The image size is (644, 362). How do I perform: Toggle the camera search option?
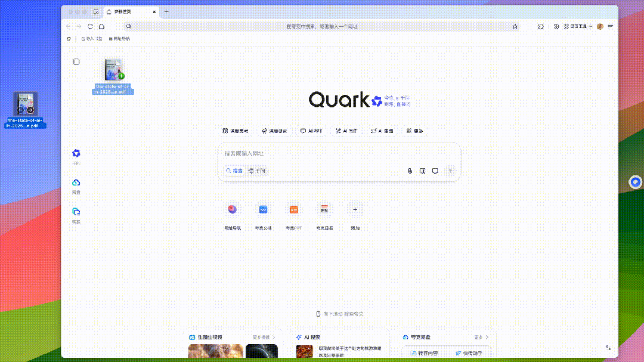tap(422, 171)
